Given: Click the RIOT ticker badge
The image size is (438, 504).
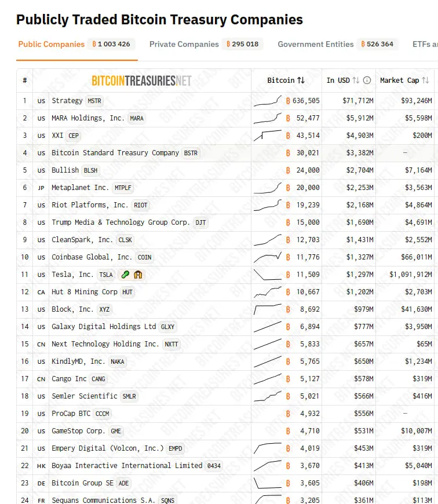Looking at the screenshot, I should click(x=140, y=205).
